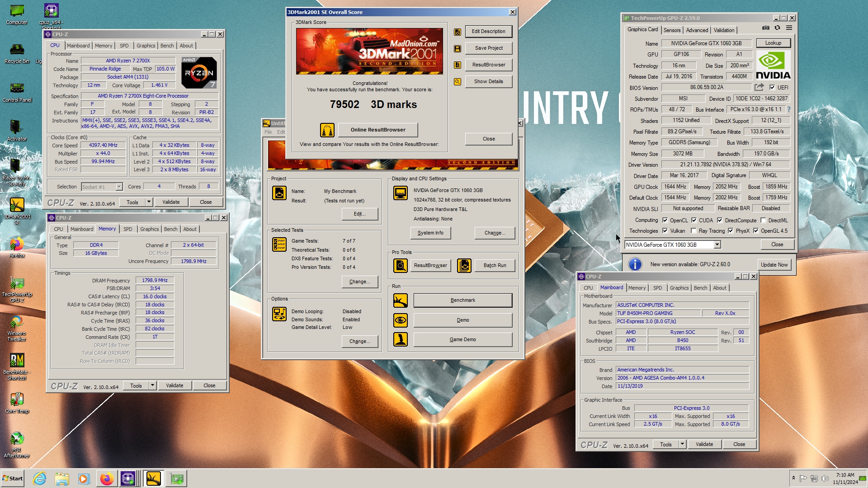Open MSI Afterburner desktop icon

click(17, 445)
